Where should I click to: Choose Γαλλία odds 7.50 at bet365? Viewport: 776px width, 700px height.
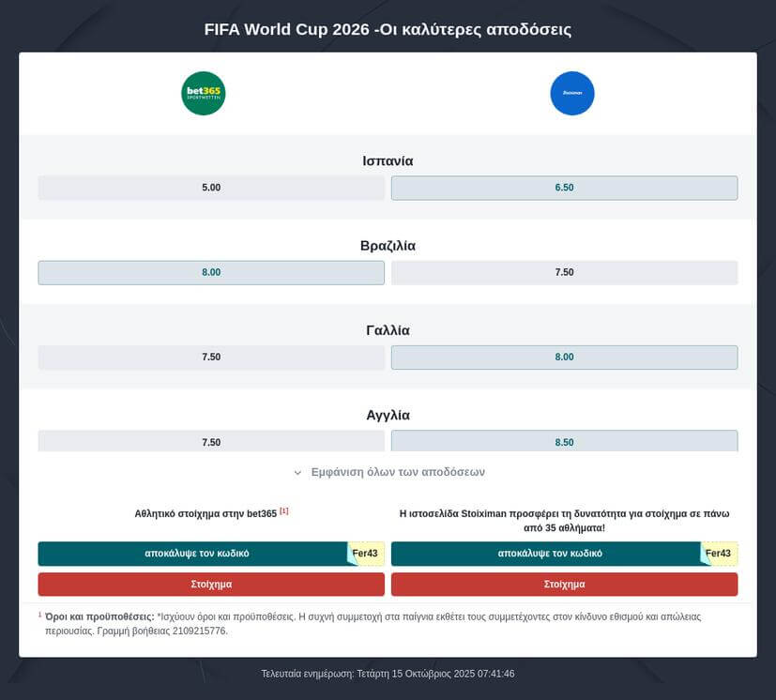click(211, 358)
